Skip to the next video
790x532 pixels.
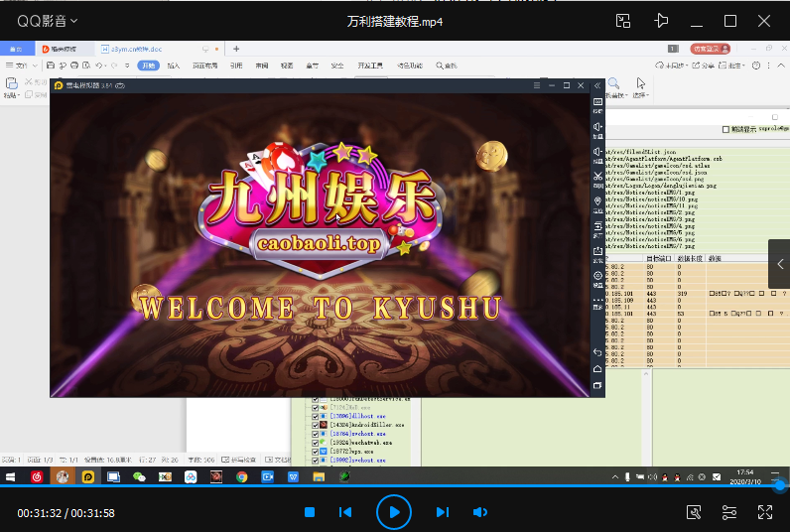(x=443, y=512)
